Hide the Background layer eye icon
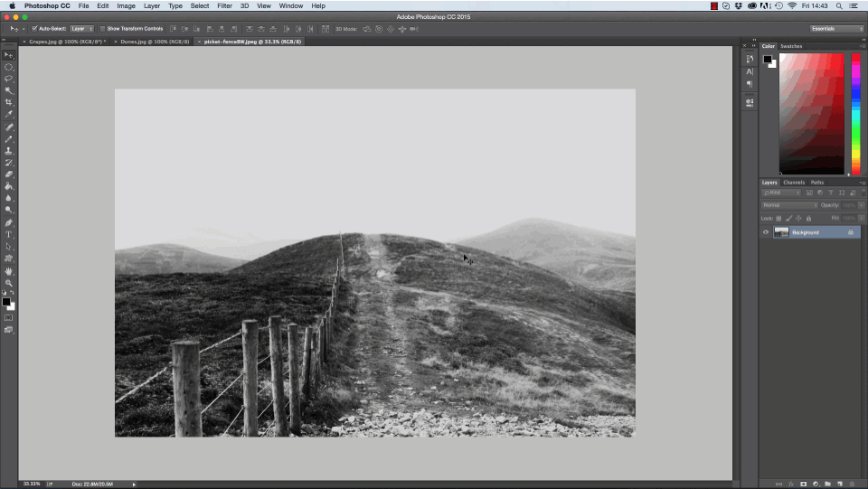The height and width of the screenshot is (489, 868). coord(766,232)
